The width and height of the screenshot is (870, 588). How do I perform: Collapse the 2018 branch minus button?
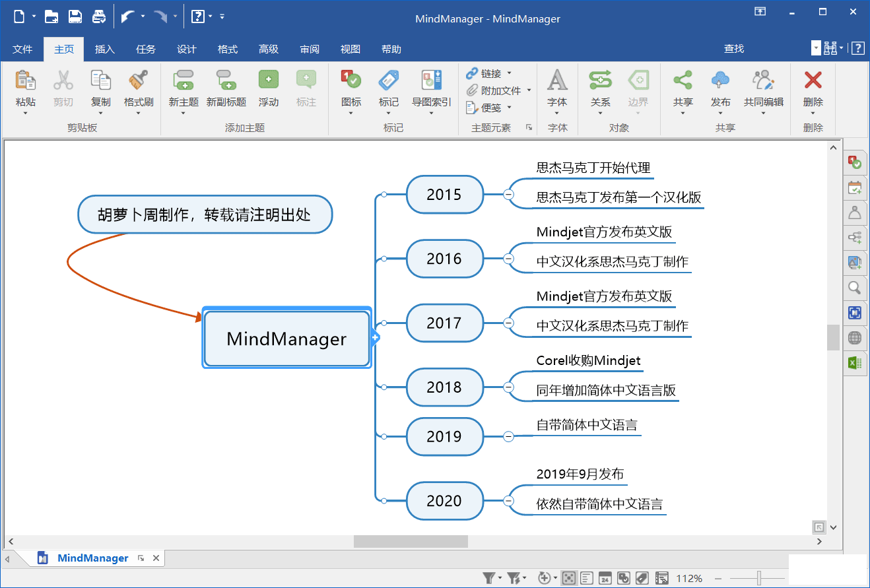click(x=508, y=387)
